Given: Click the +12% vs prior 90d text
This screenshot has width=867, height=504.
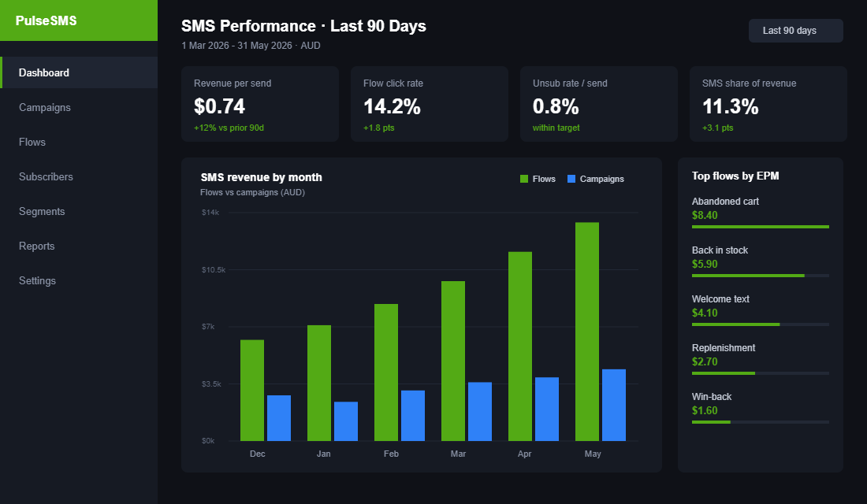Looking at the screenshot, I should (229, 128).
